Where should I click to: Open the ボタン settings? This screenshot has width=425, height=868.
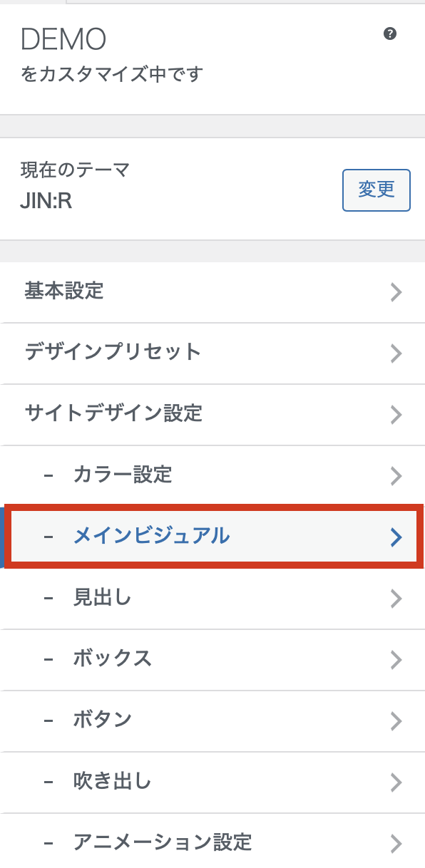tap(212, 721)
